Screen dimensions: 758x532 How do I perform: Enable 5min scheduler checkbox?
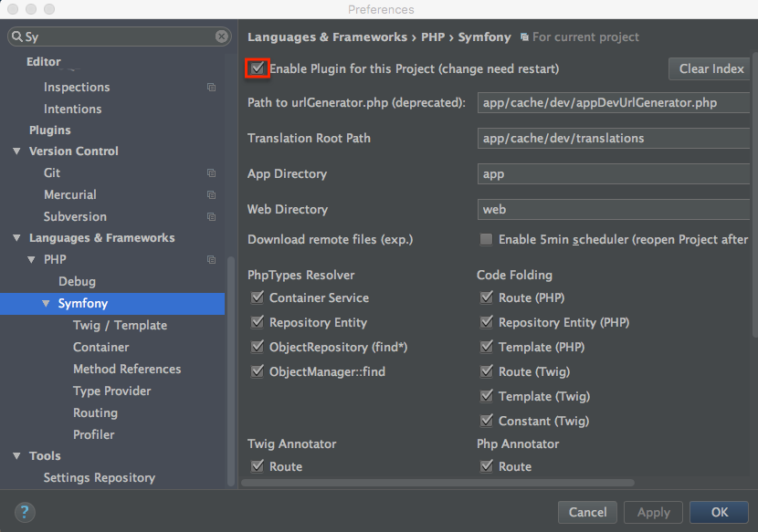pos(487,239)
